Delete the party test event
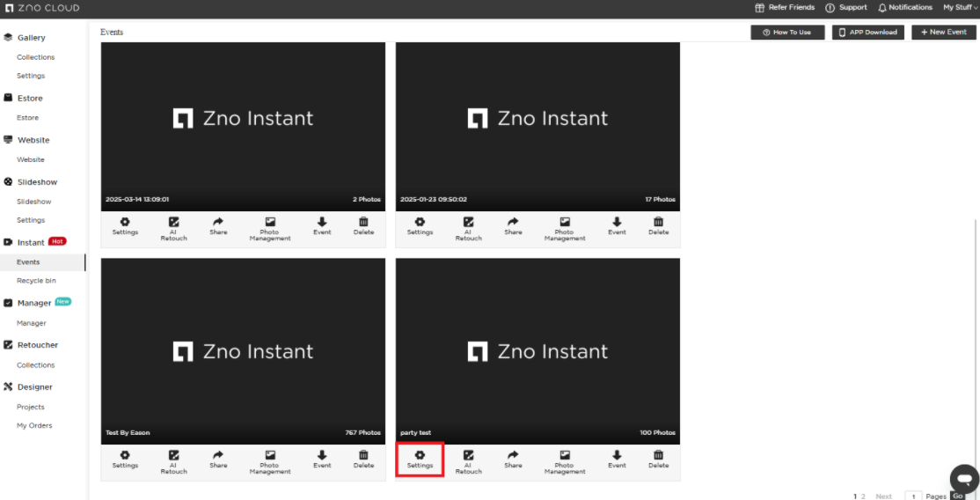 click(658, 459)
